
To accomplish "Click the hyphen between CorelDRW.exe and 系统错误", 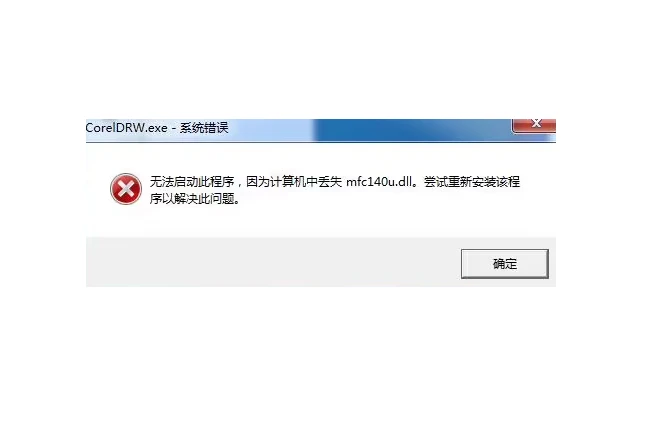I will tap(174, 129).
